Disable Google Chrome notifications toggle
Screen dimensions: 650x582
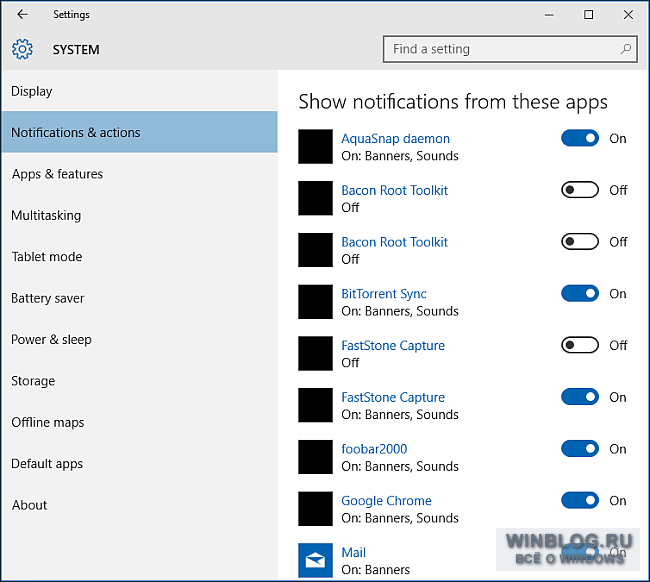click(580, 500)
